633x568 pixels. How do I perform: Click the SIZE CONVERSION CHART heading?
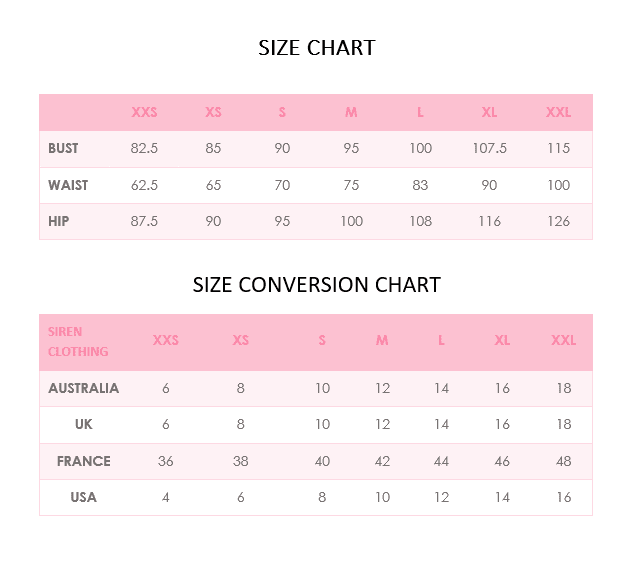coord(316,285)
